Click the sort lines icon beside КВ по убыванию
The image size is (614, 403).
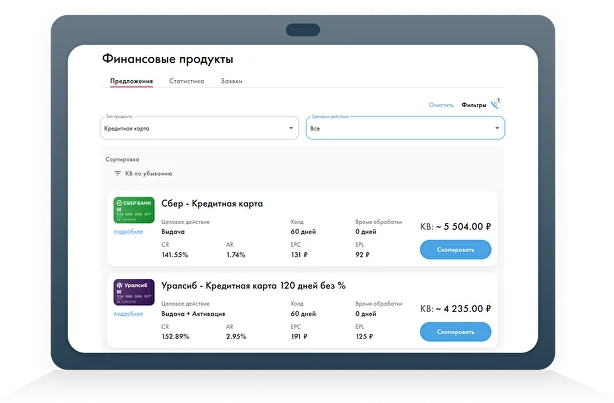click(117, 173)
